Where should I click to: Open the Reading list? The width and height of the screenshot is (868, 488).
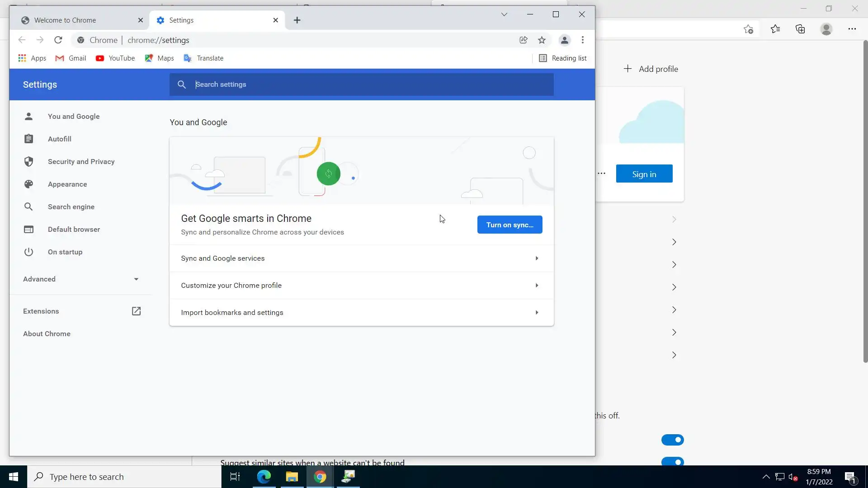tap(563, 58)
